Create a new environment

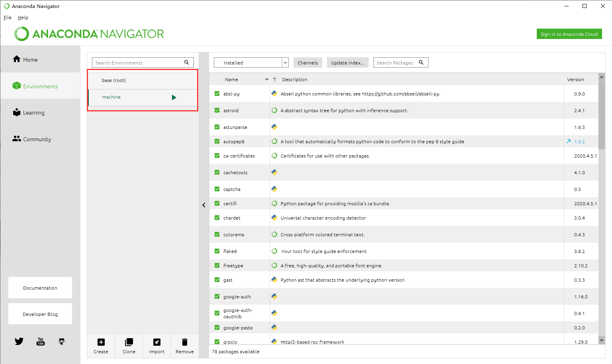point(101,345)
